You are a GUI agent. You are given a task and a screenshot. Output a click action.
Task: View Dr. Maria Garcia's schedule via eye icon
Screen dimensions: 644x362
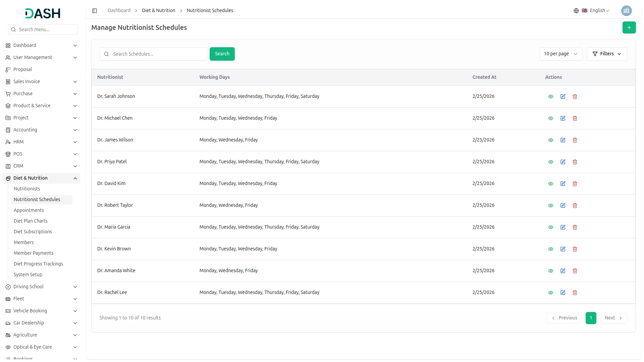(551, 227)
